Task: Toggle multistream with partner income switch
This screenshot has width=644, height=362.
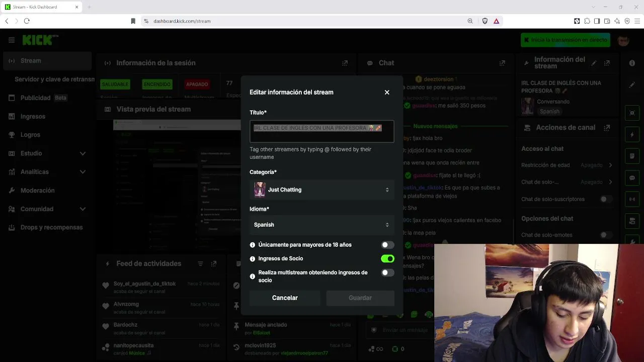Action: pos(387,273)
